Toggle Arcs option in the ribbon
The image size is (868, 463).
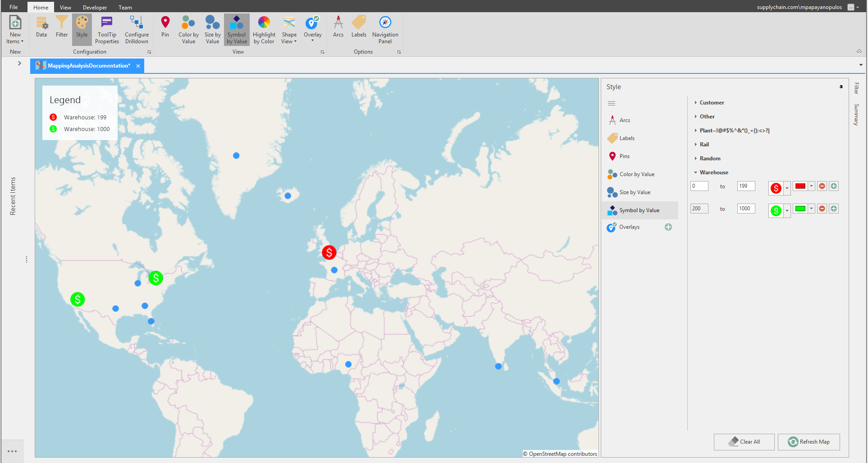pos(338,30)
